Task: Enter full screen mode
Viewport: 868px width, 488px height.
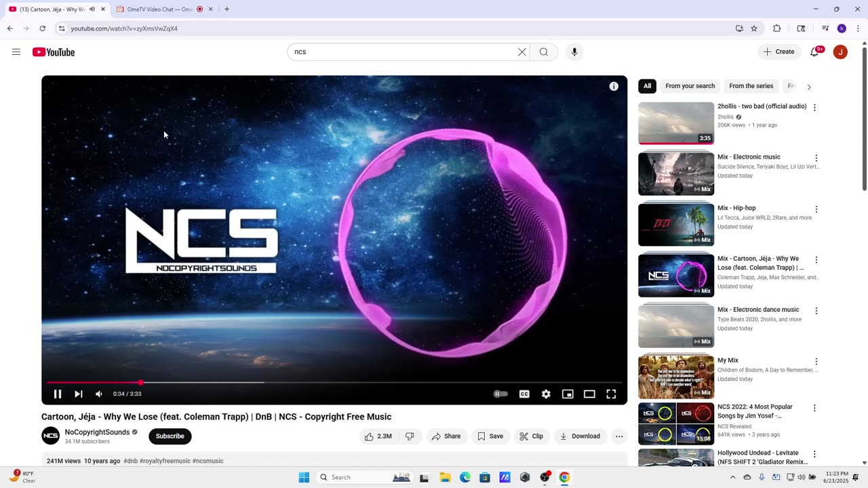Action: (611, 394)
